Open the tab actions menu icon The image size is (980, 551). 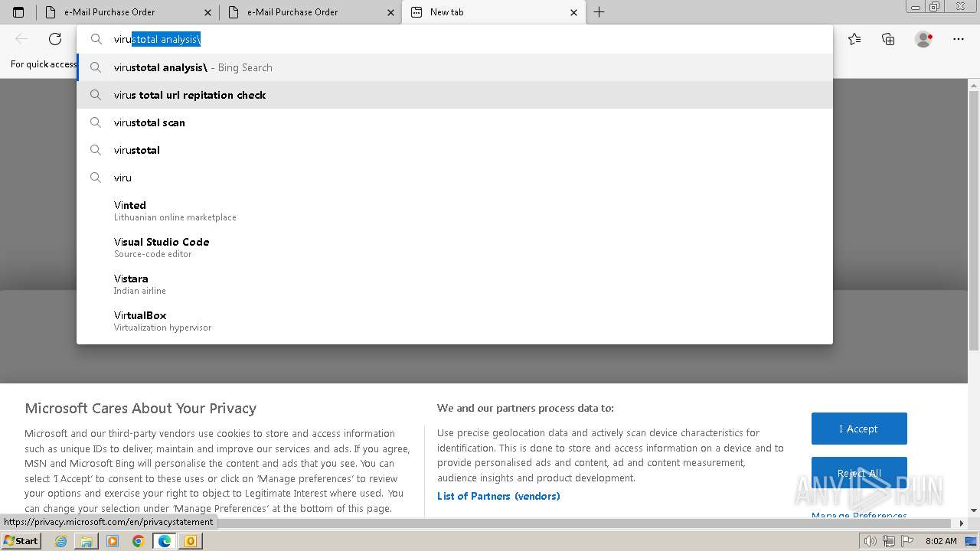(18, 11)
